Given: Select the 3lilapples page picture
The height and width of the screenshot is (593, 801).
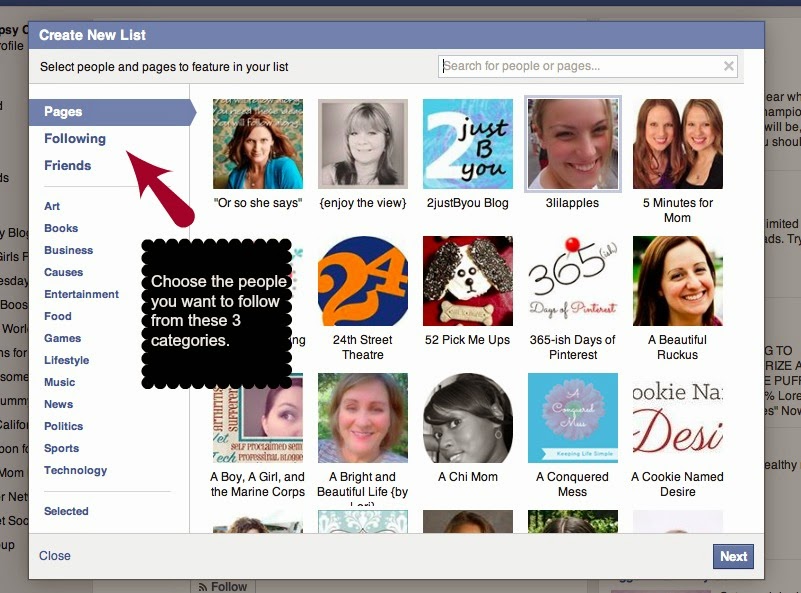Looking at the screenshot, I should pos(573,144).
